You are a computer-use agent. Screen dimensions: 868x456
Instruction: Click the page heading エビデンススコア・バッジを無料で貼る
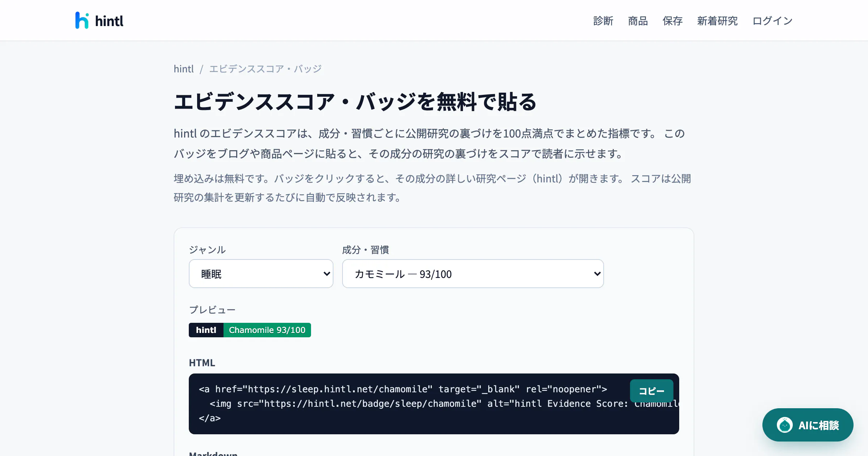tap(355, 102)
